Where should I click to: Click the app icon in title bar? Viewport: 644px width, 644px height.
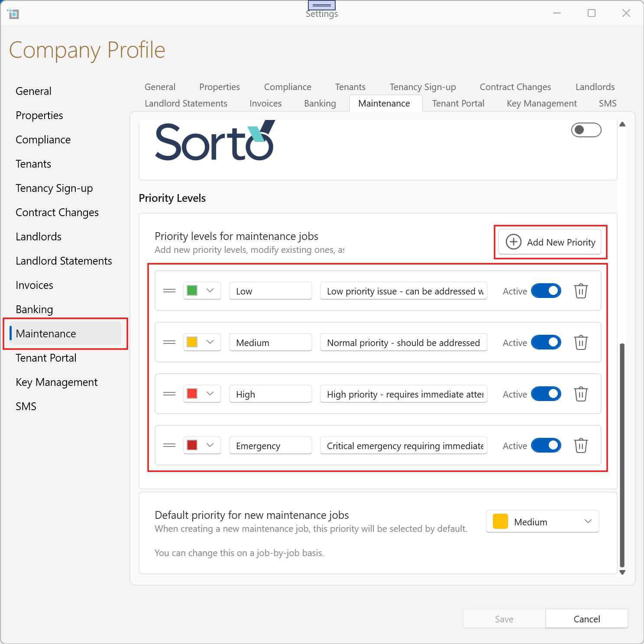click(13, 13)
